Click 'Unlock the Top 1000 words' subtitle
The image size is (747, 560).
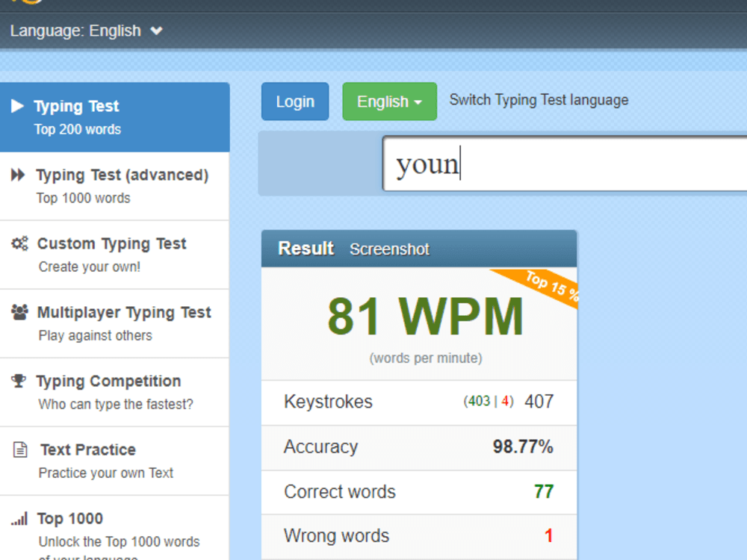click(x=119, y=541)
